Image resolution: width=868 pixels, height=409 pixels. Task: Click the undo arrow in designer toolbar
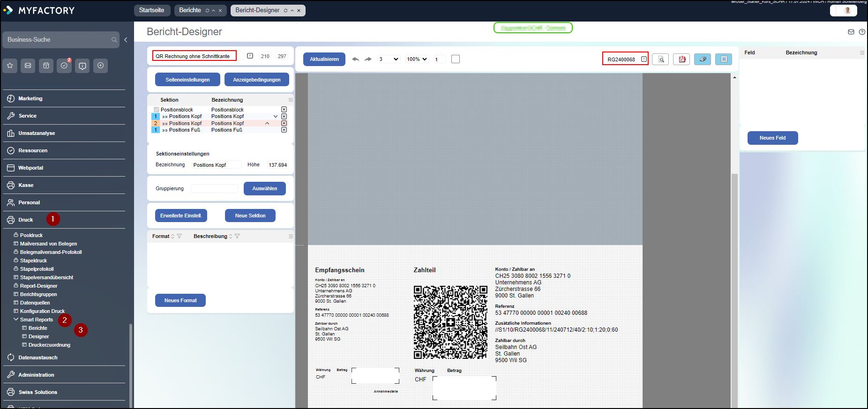(x=355, y=59)
